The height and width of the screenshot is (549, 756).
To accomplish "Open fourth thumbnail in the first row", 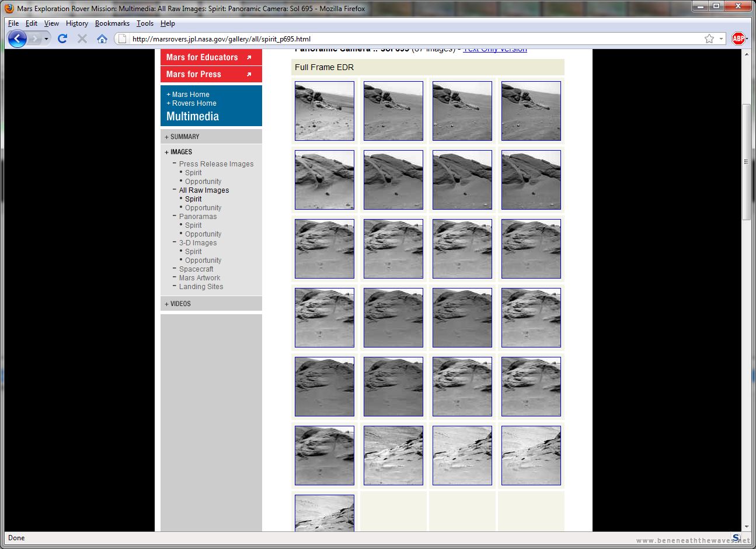I will pos(531,111).
